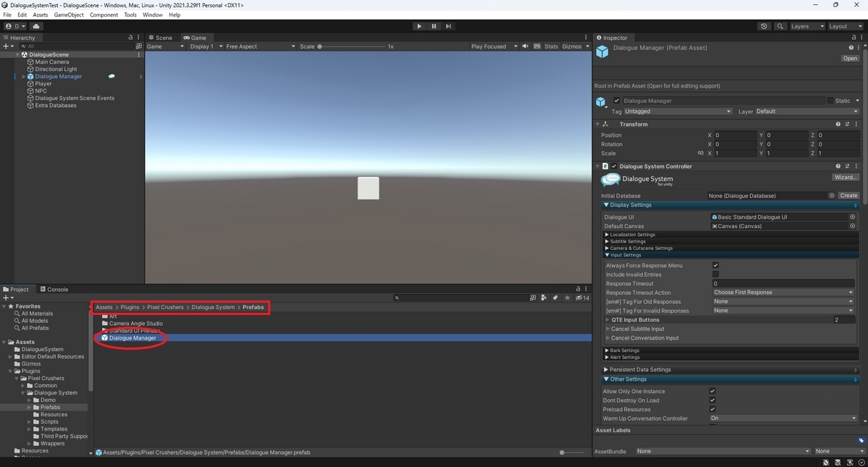Select Extra Databases in the Hierarchy
Screen dimensions: 868x467
tap(55, 105)
